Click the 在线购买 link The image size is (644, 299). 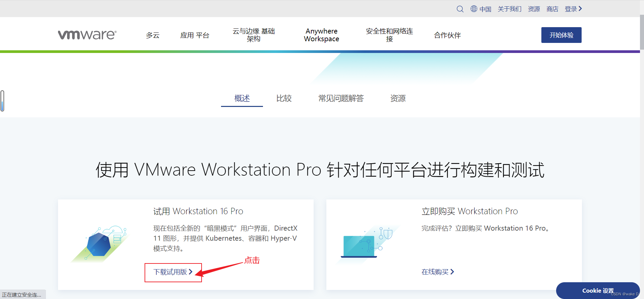click(x=438, y=272)
